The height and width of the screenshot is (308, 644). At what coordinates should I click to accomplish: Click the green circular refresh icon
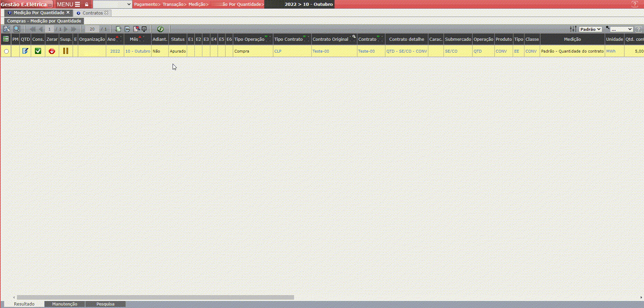click(x=160, y=29)
